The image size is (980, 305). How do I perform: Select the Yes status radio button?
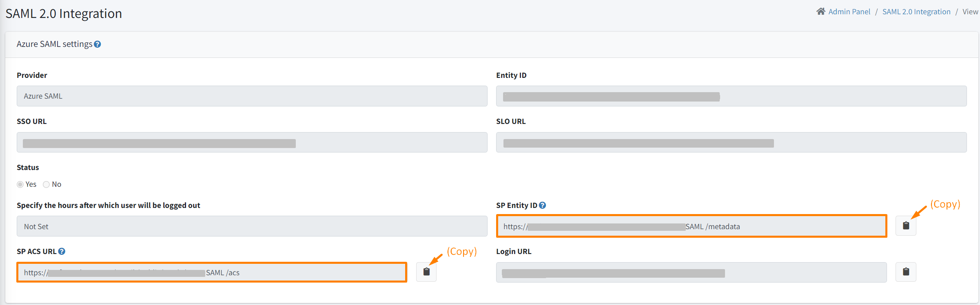[20, 185]
